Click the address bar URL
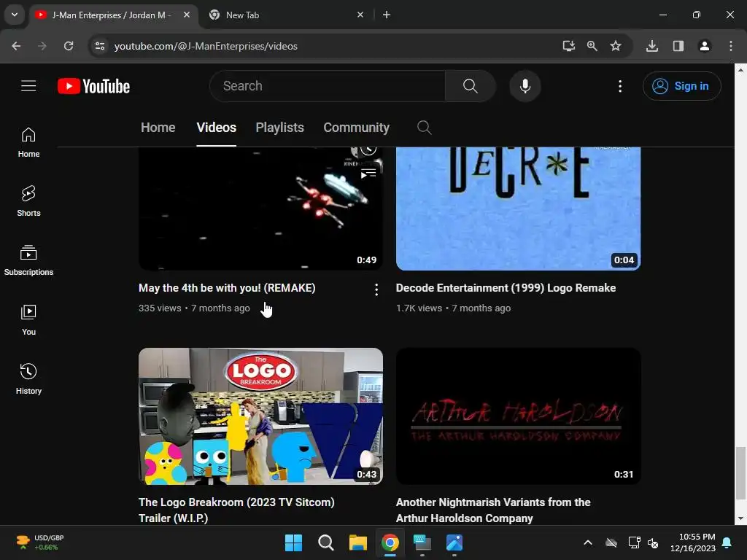Viewport: 747px width, 560px height. coord(206,46)
